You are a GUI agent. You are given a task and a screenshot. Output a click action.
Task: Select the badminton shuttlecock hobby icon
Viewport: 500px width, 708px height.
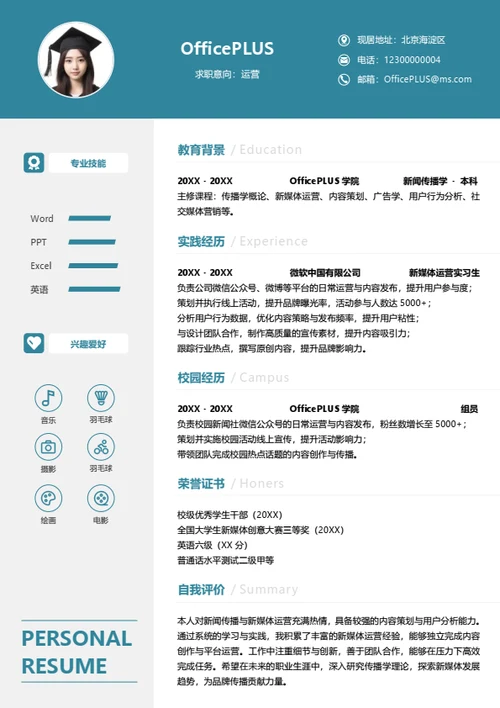pyautogui.click(x=101, y=398)
